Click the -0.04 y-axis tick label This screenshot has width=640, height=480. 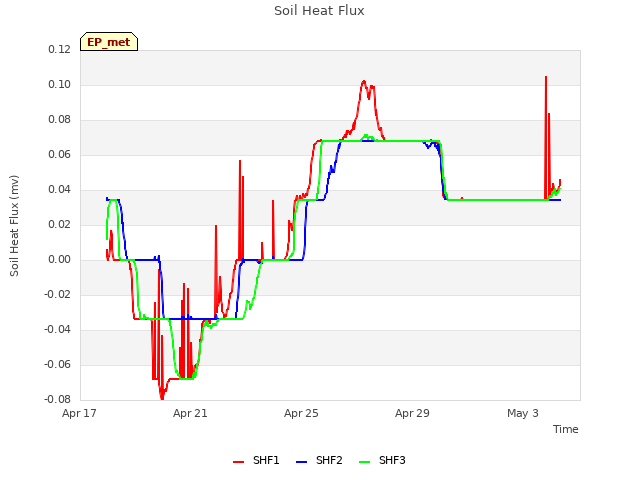pos(58,329)
